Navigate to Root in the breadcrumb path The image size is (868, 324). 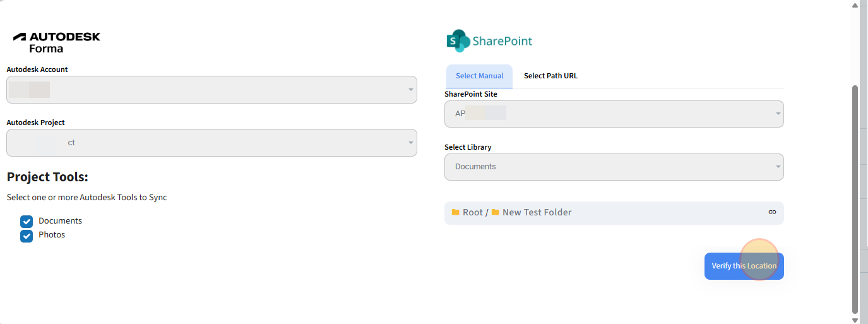coord(472,212)
